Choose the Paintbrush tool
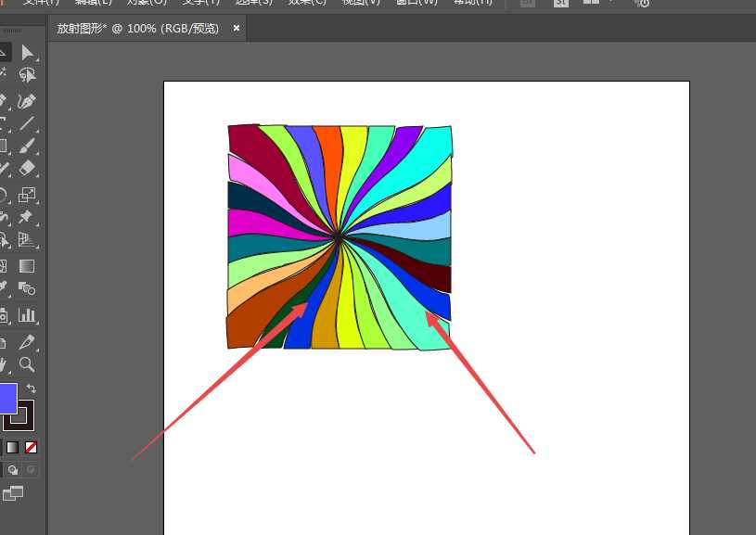The width and height of the screenshot is (756, 535). coord(27,146)
